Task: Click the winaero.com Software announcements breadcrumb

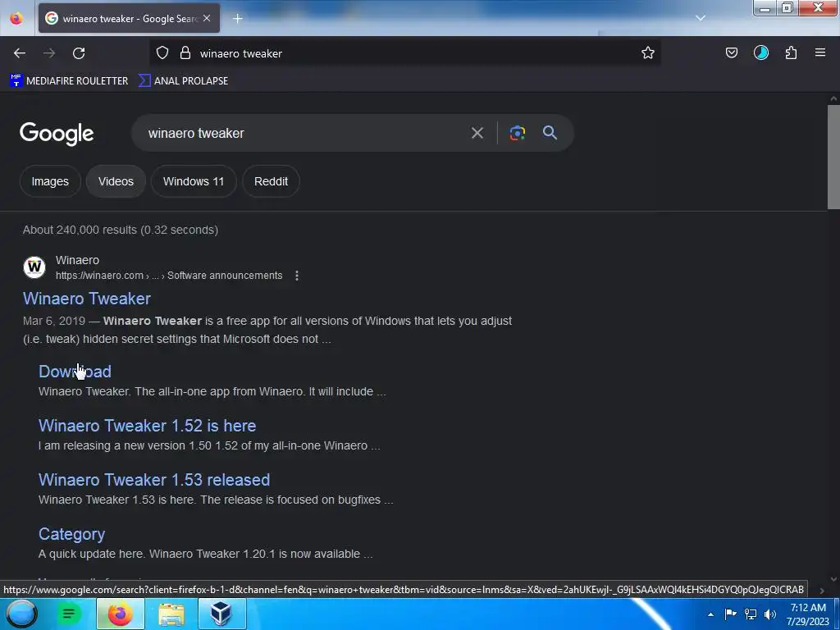Action: click(x=169, y=276)
